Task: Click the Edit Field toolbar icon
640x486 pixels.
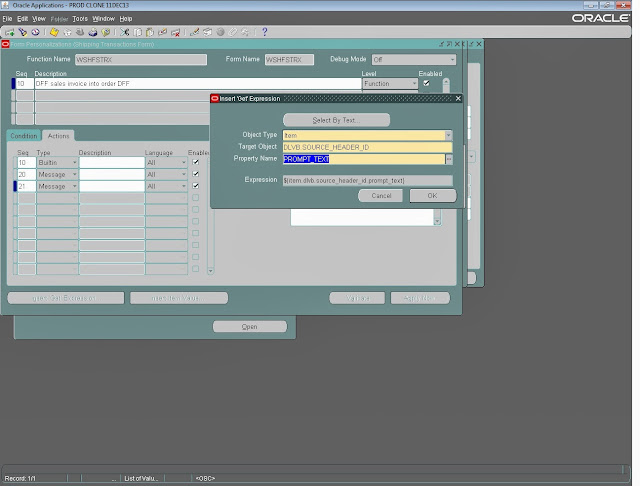Action: [x=194, y=32]
